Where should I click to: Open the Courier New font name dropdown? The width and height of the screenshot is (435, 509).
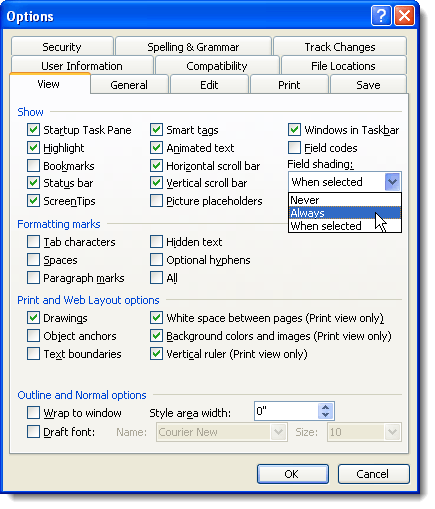coord(279,432)
